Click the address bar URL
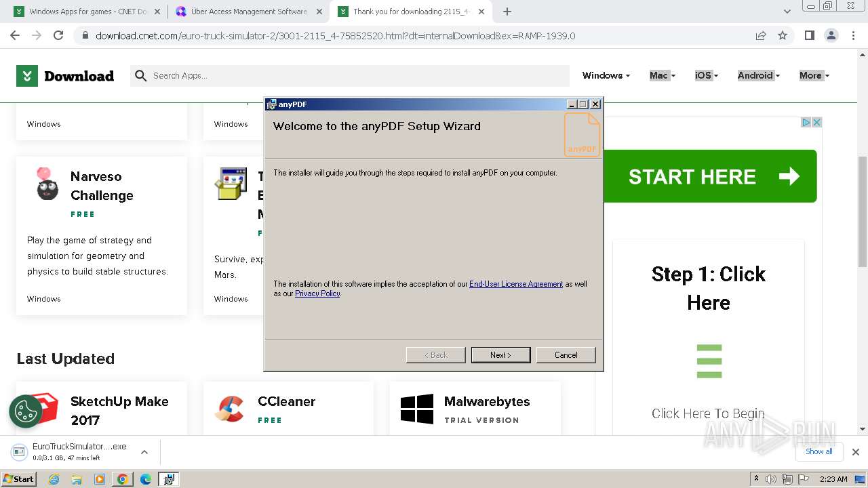The height and width of the screenshot is (488, 868). coord(335,36)
